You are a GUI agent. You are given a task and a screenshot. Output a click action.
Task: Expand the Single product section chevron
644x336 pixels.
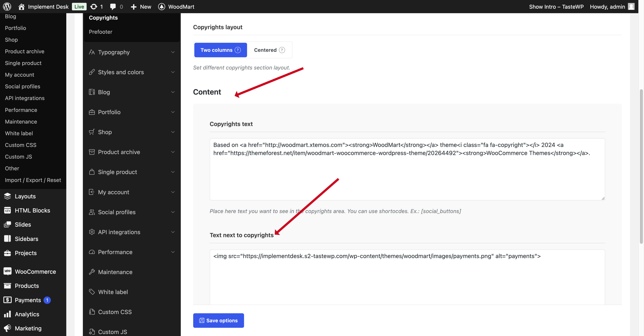coord(173,172)
